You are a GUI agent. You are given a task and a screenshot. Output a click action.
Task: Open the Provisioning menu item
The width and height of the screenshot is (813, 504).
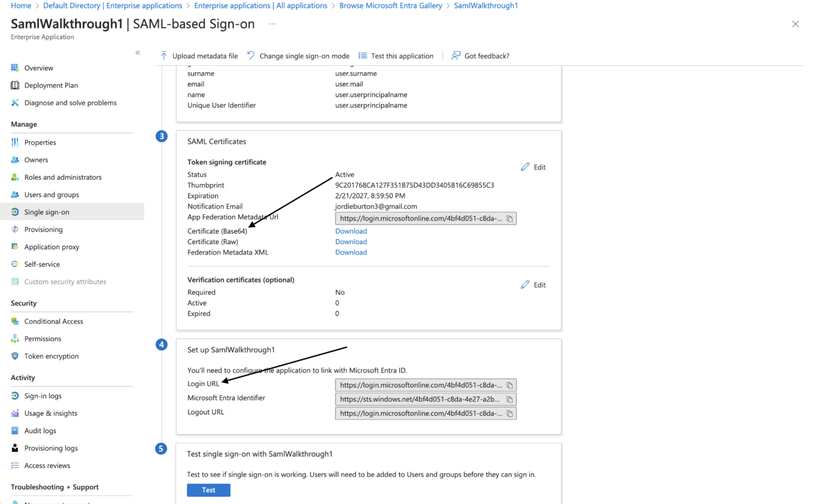[43, 229]
